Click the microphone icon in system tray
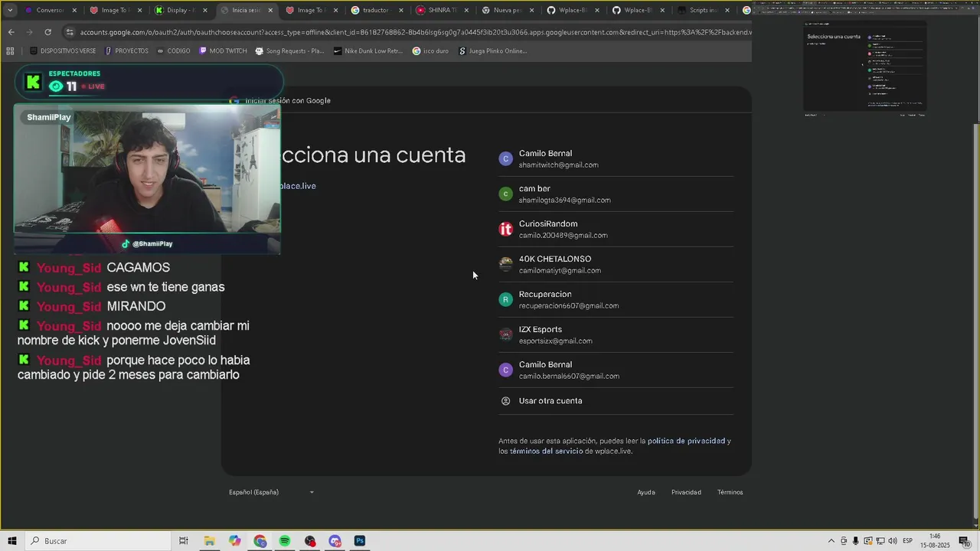This screenshot has height=551, width=980. pyautogui.click(x=856, y=541)
